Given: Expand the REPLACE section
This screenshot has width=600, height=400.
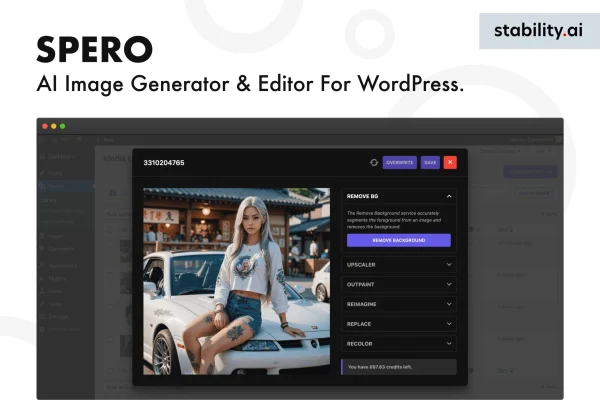Looking at the screenshot, I should [399, 324].
